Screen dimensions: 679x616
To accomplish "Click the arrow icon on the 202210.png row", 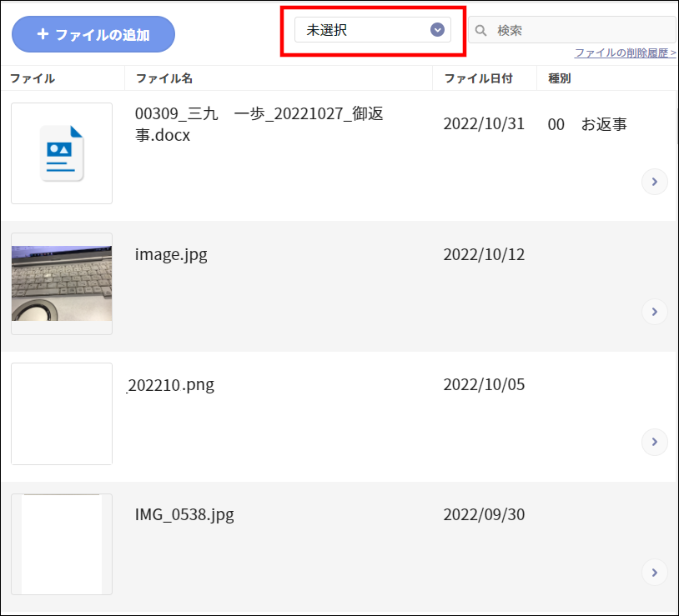I will coord(654,442).
